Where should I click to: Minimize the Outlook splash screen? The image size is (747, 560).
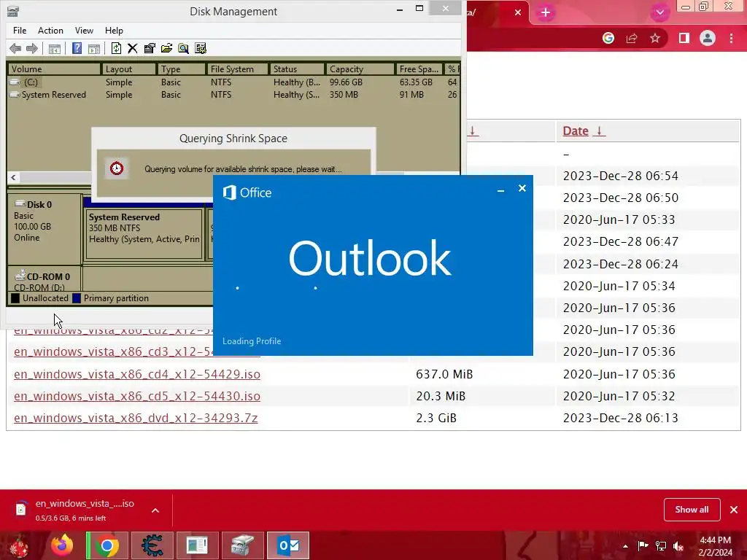click(500, 190)
